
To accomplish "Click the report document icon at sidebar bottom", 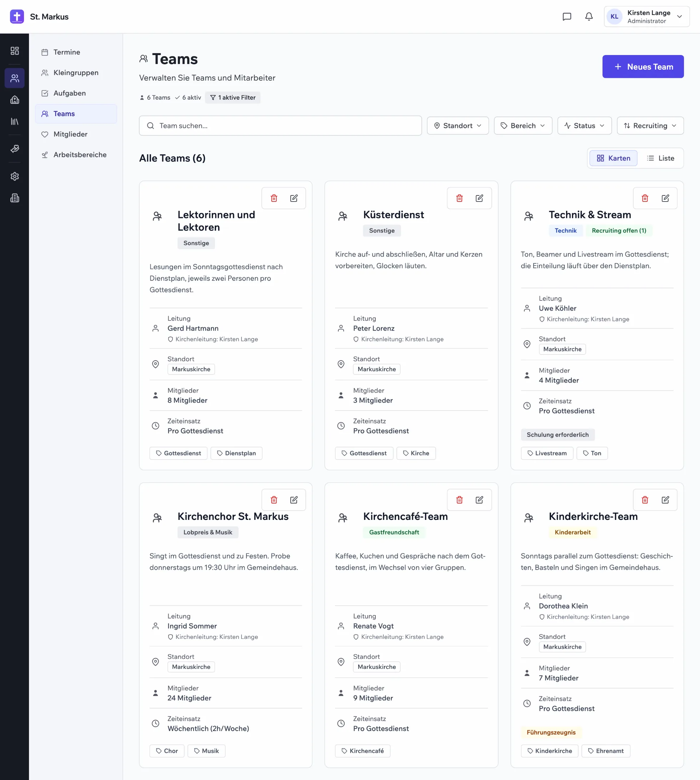I will pyautogui.click(x=15, y=198).
